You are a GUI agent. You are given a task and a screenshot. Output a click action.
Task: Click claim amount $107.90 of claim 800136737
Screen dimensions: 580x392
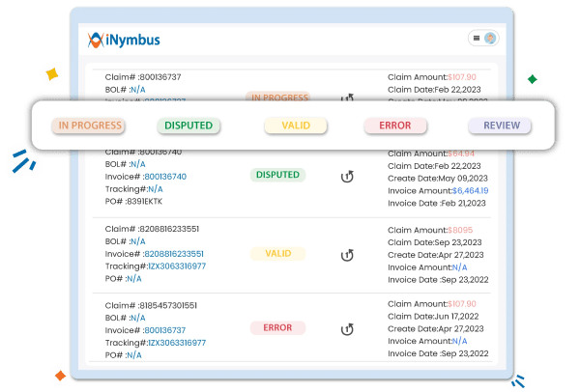click(x=462, y=77)
